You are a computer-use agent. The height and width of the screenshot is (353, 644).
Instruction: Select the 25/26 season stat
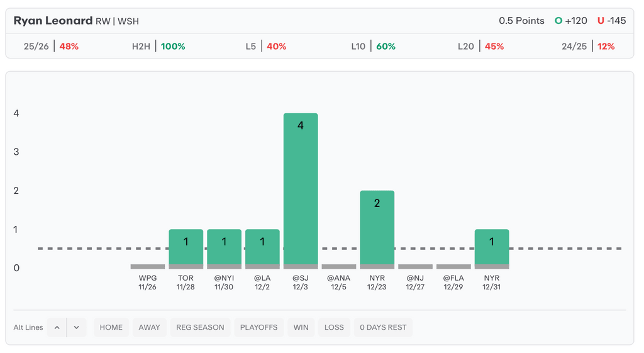(51, 47)
